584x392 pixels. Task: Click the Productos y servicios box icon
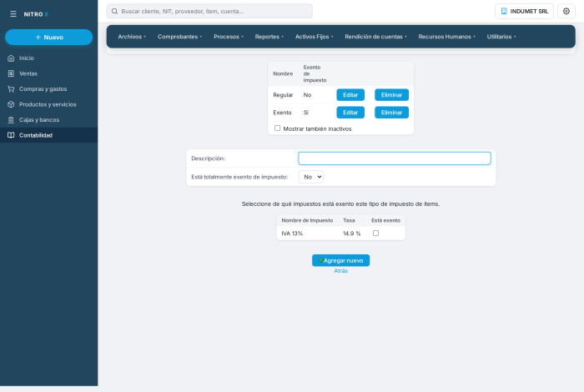pyautogui.click(x=11, y=104)
